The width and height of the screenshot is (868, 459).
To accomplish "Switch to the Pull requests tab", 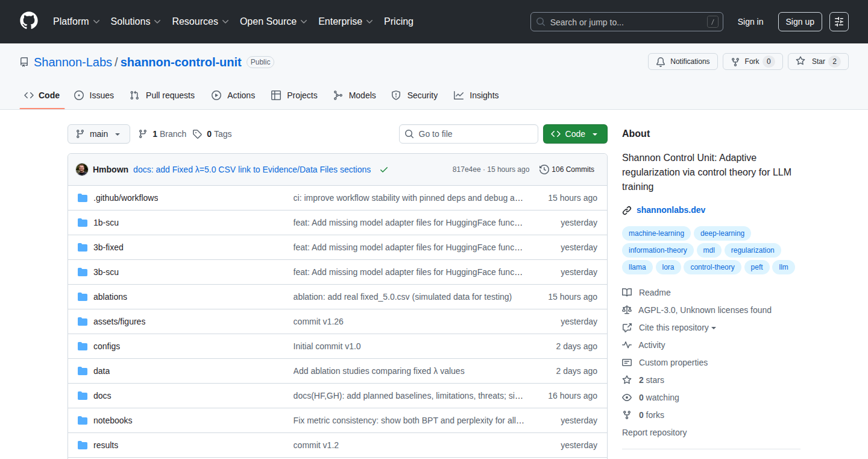I will [162, 95].
